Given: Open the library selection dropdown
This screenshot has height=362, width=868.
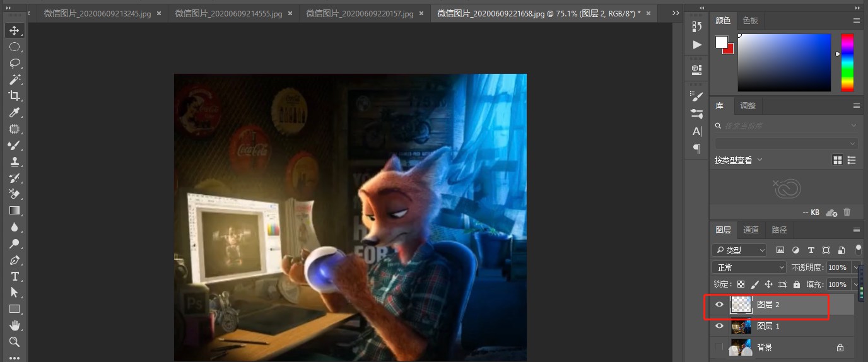Looking at the screenshot, I should pyautogui.click(x=786, y=143).
